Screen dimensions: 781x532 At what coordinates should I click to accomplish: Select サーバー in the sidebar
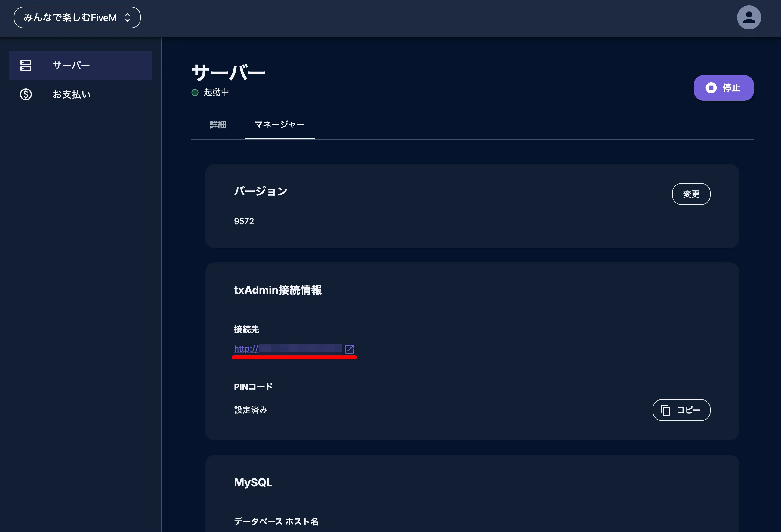(80, 66)
